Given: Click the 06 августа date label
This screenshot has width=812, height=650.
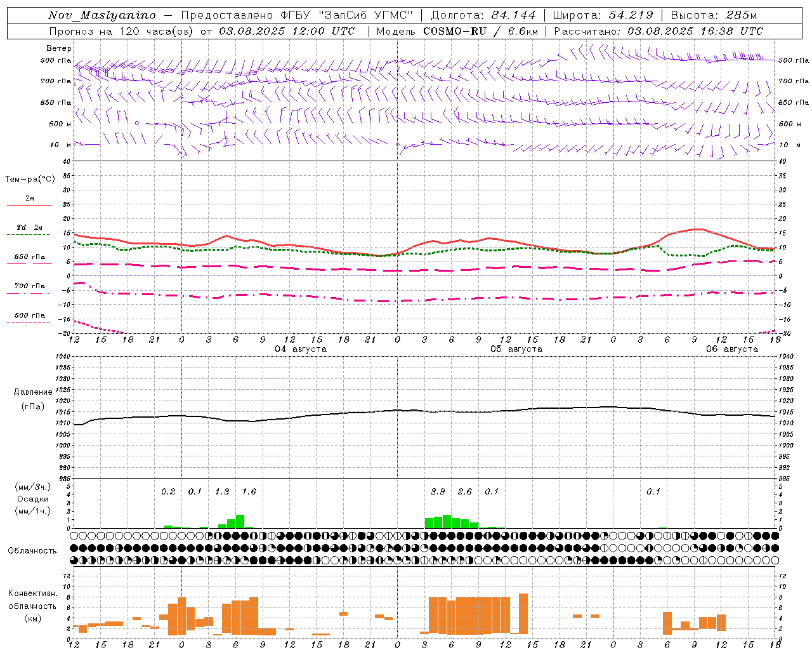Looking at the screenshot, I should point(732,349).
